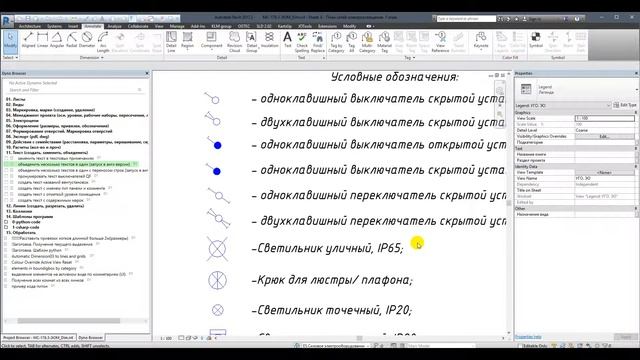This screenshot has height=360, width=640.
Task: Close the Dyno Browser panel
Action: [x=147, y=73]
